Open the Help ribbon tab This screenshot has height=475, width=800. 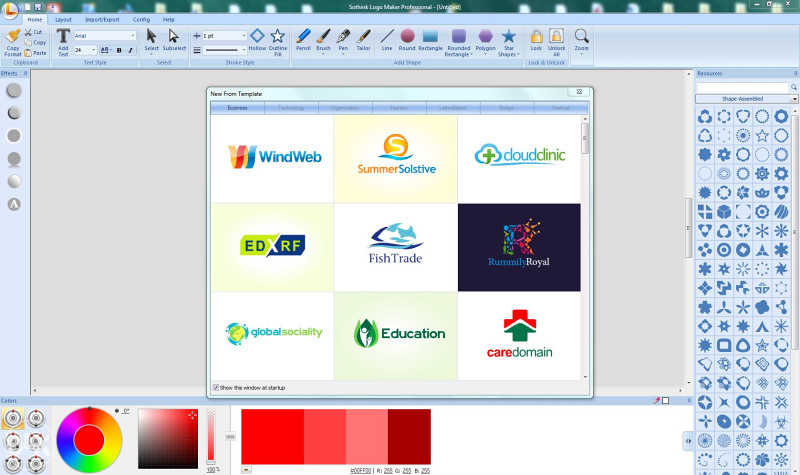coord(168,19)
